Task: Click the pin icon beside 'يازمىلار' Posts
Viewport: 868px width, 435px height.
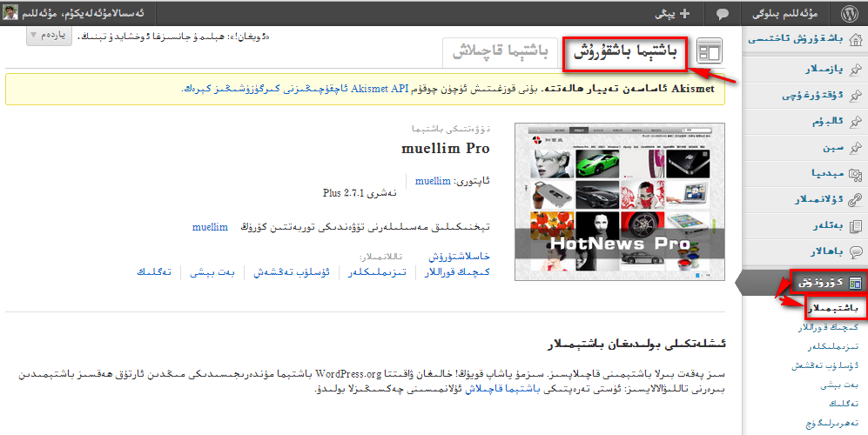Action: point(856,70)
